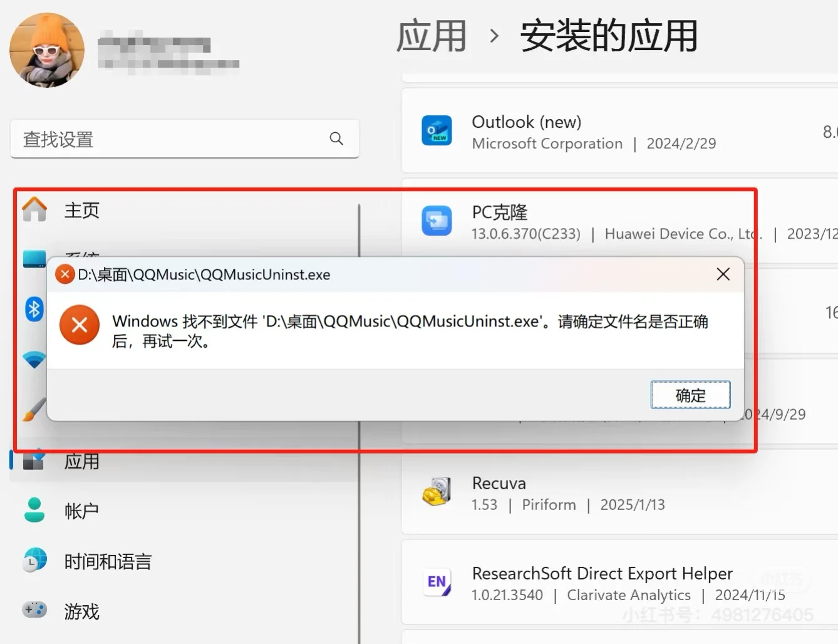Image resolution: width=838 pixels, height=644 pixels.
Task: Click the ResearchSoft EN purple icon
Action: click(438, 583)
